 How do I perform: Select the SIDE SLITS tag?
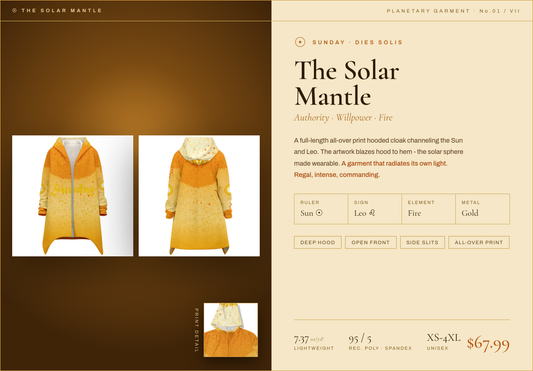(422, 242)
